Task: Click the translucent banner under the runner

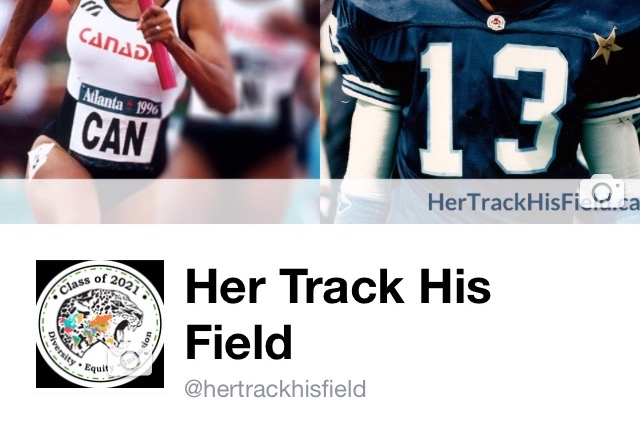Action: point(160,201)
